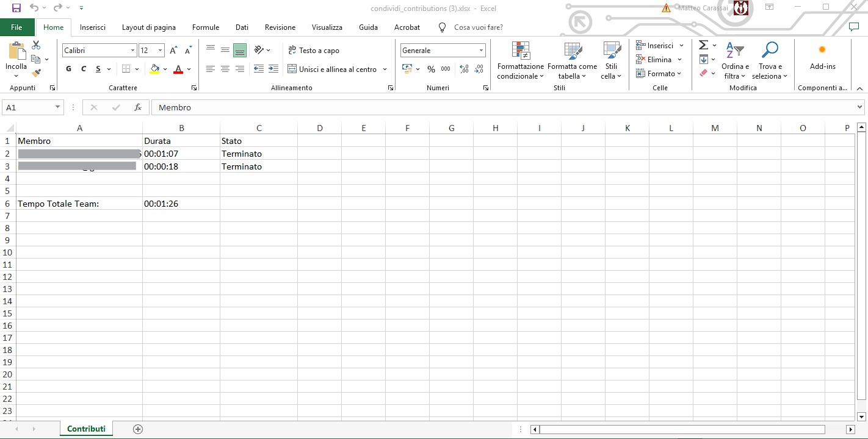
Task: Expand the formula bar with chevron
Action: click(860, 107)
